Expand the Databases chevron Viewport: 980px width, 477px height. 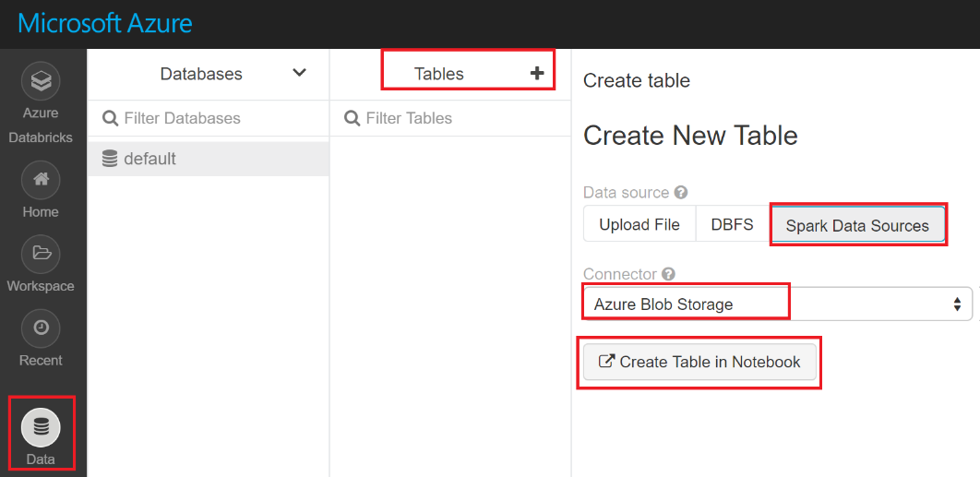click(300, 73)
